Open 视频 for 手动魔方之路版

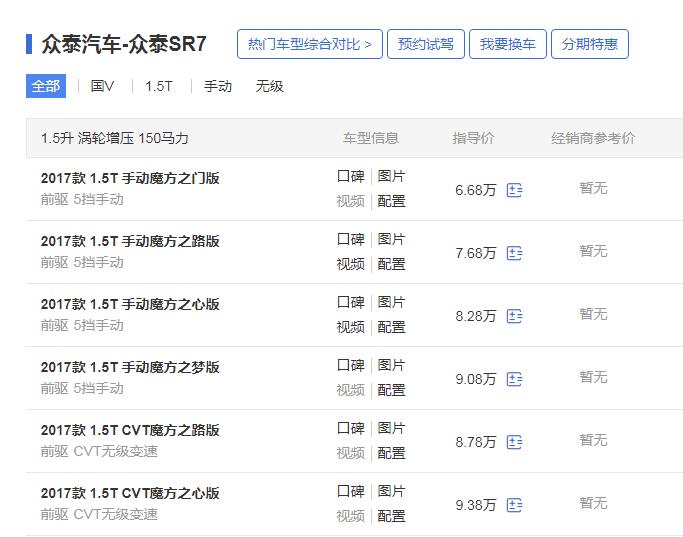pos(351,264)
